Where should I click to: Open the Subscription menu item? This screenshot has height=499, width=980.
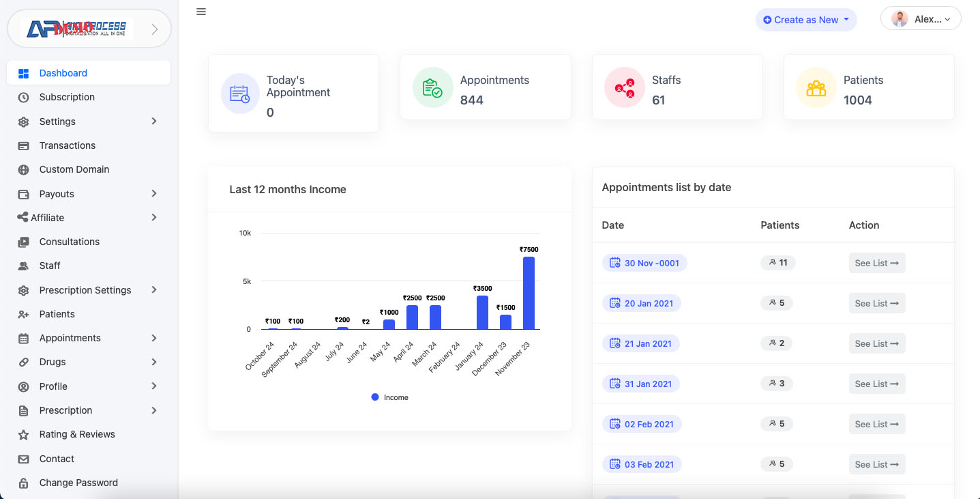89,97
